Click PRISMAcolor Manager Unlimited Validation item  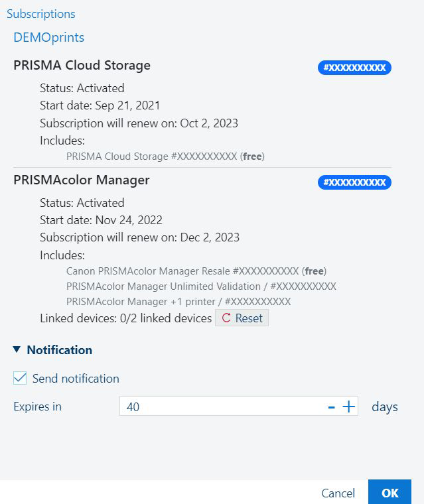pos(201,286)
